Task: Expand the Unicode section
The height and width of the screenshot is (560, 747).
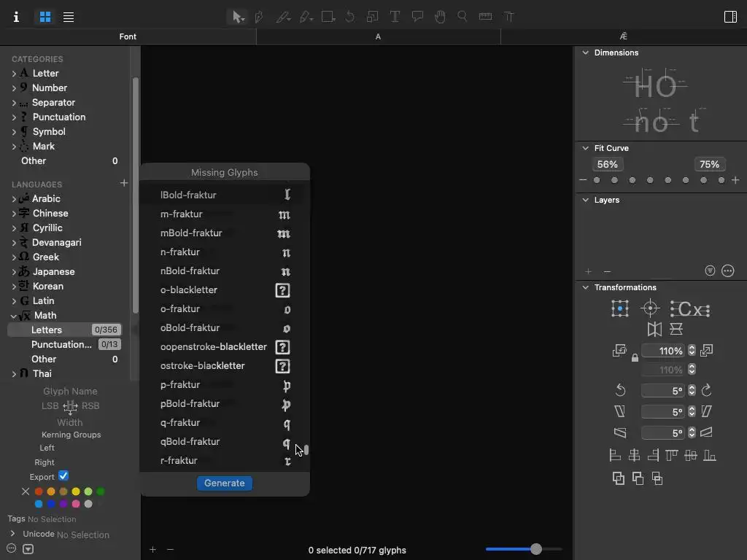Action: 13,534
